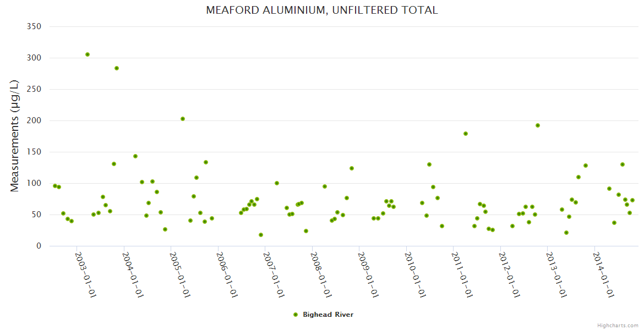This screenshot has width=644, height=330.
Task: Toggle the Bighead River legend item
Action: point(328,315)
